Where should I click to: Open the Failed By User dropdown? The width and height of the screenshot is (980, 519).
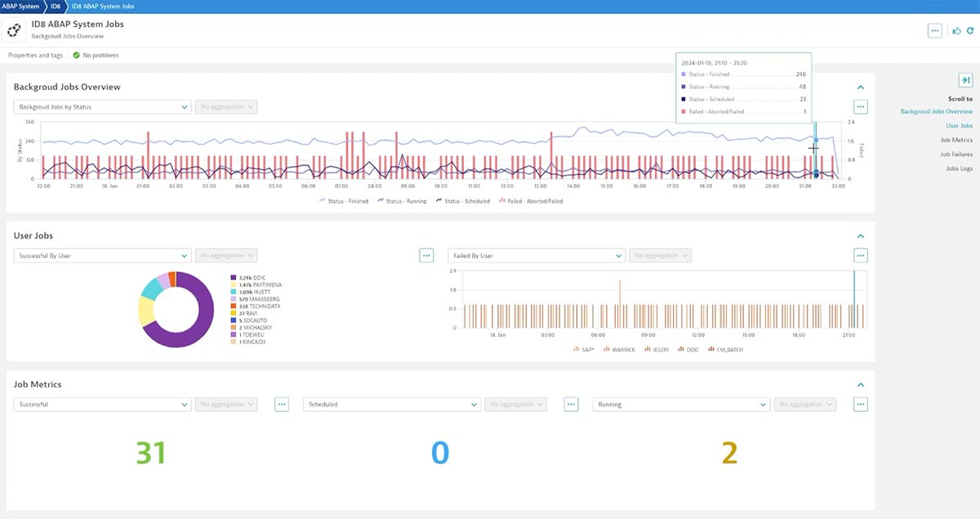[x=535, y=255]
